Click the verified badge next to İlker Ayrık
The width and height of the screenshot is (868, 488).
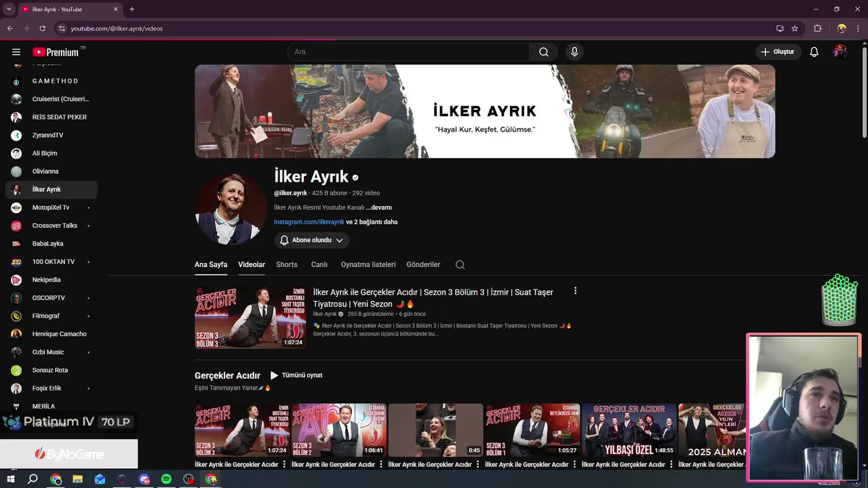(355, 178)
